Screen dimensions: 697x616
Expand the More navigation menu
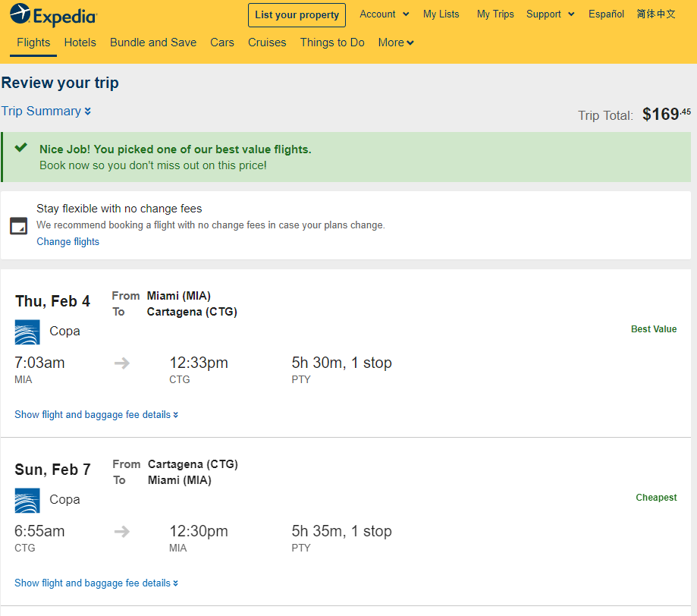(x=396, y=42)
